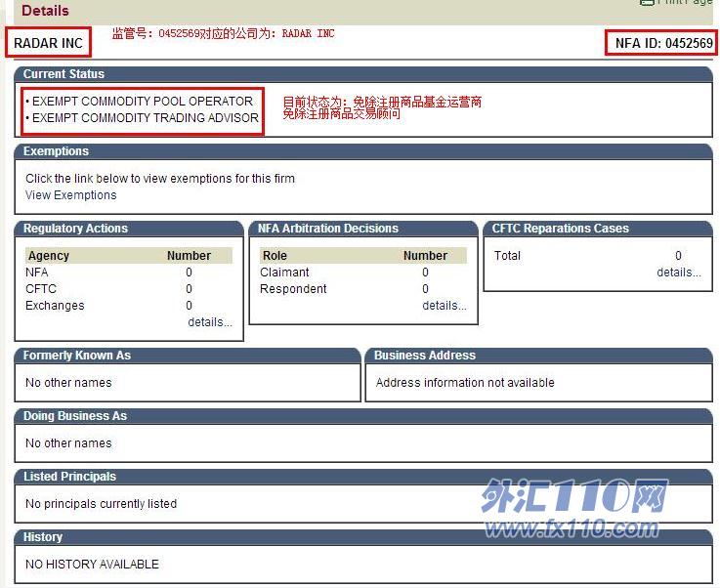Click the Respondent row
Image resolution: width=720 pixels, height=588 pixels.
[x=363, y=289]
